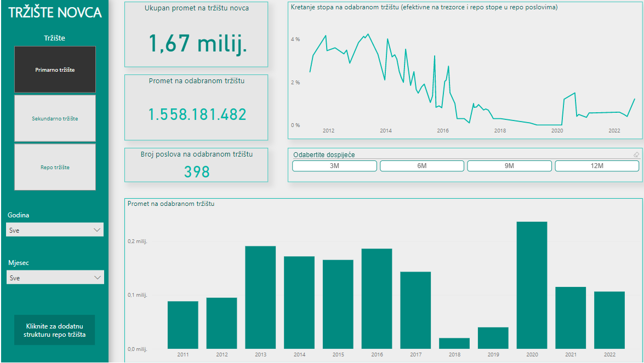The width and height of the screenshot is (644, 363).
Task: Expand the Mjesec dropdown
Action: pyautogui.click(x=54, y=278)
